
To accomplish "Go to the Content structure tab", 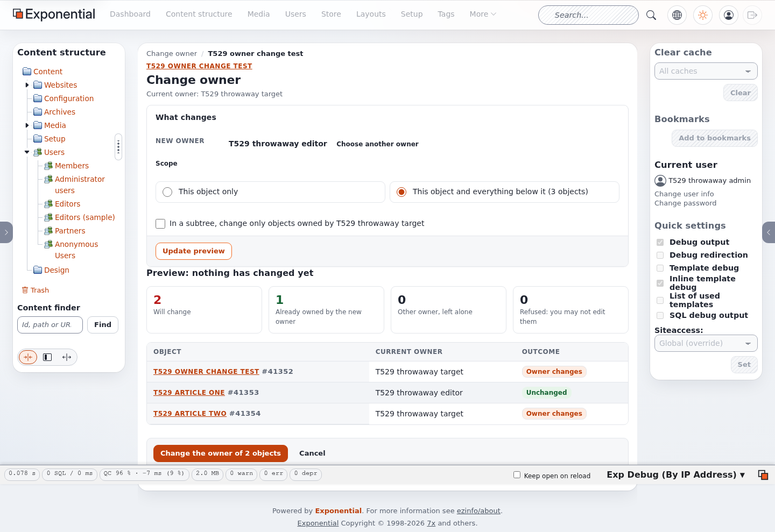I will 199,14.
